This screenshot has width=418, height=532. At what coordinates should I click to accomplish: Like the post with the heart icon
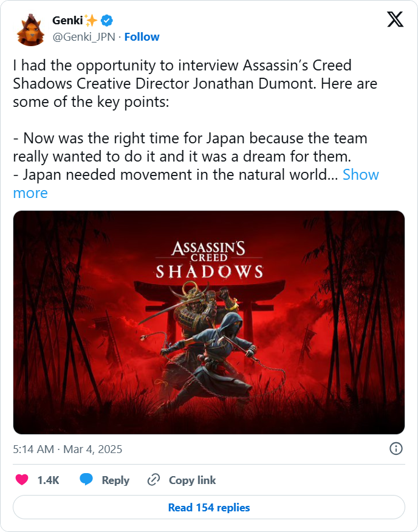(x=22, y=480)
